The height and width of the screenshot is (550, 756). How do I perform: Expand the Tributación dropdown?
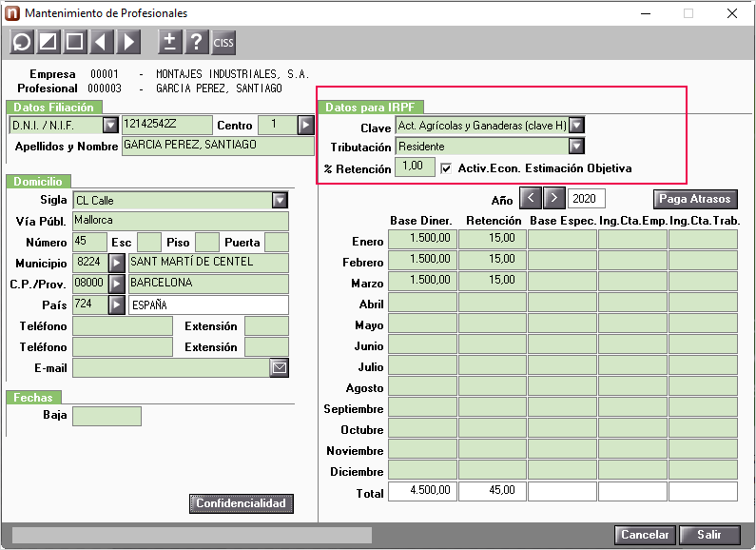tap(576, 147)
